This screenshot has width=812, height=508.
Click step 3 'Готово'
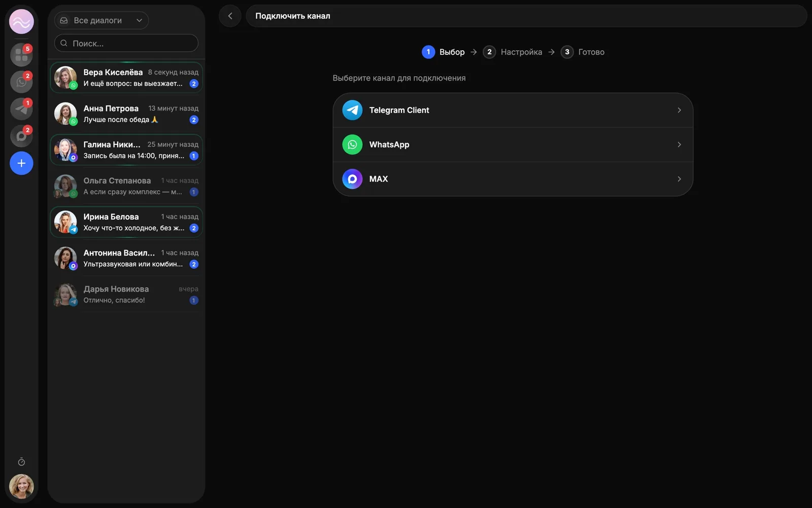(583, 52)
